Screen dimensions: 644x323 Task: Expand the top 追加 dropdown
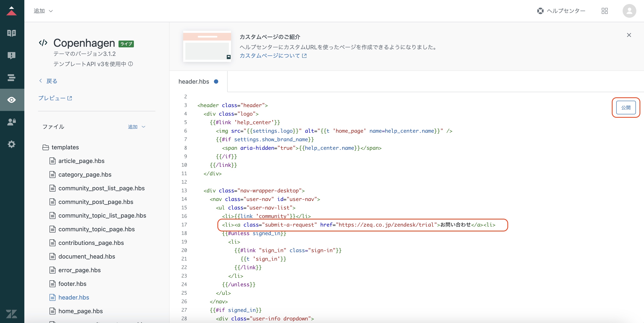pos(43,11)
